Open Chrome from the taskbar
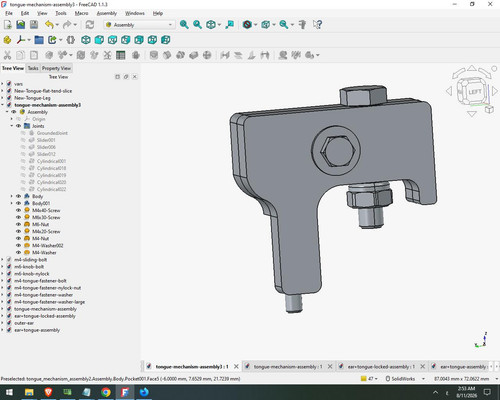The width and height of the screenshot is (500, 400). [106, 392]
